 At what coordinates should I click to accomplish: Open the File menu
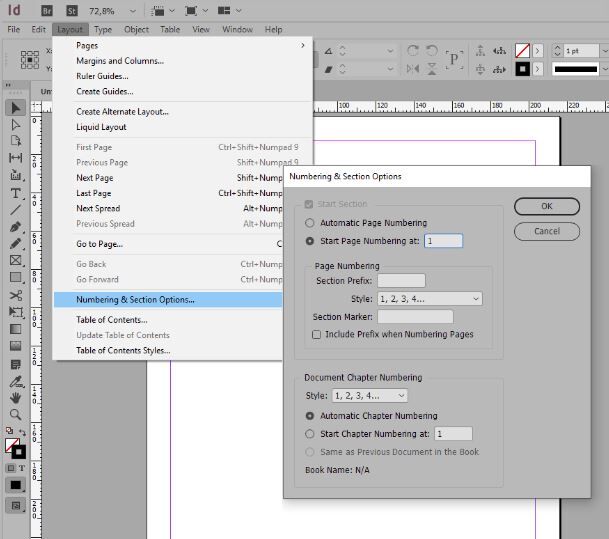14,30
